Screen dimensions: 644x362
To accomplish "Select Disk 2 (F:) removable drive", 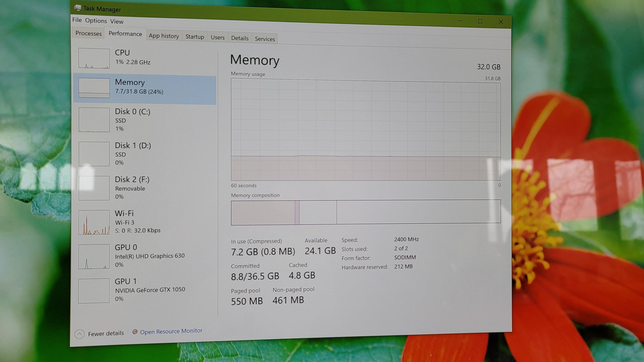I will click(132, 188).
